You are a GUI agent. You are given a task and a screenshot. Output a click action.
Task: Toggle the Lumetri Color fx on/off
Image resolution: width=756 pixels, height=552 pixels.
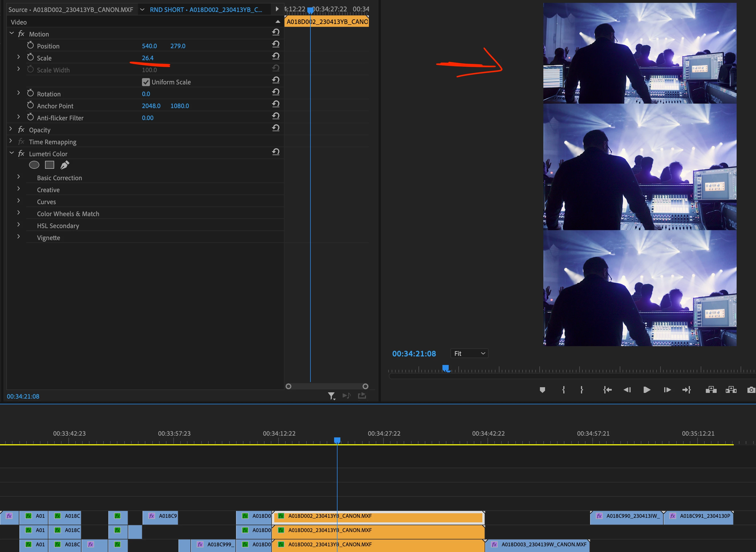(x=21, y=154)
